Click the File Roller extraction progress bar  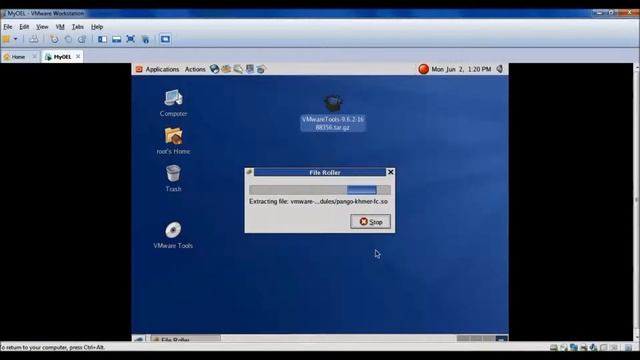point(320,190)
